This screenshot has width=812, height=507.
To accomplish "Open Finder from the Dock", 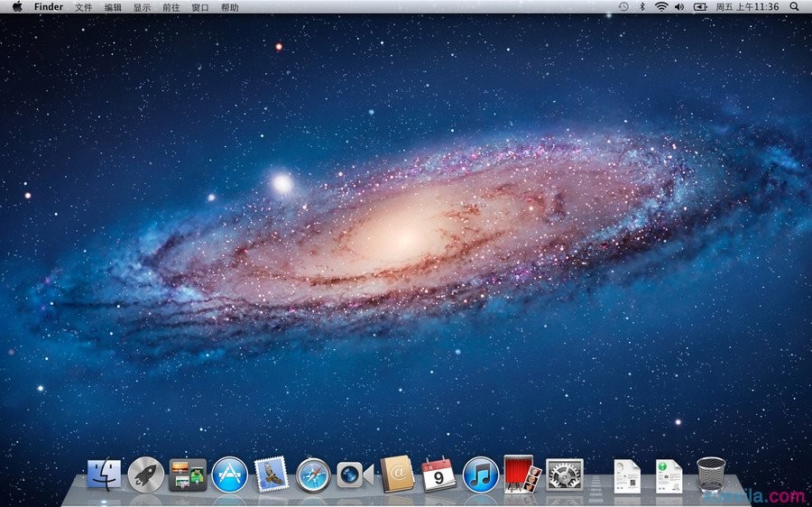I will (x=104, y=474).
